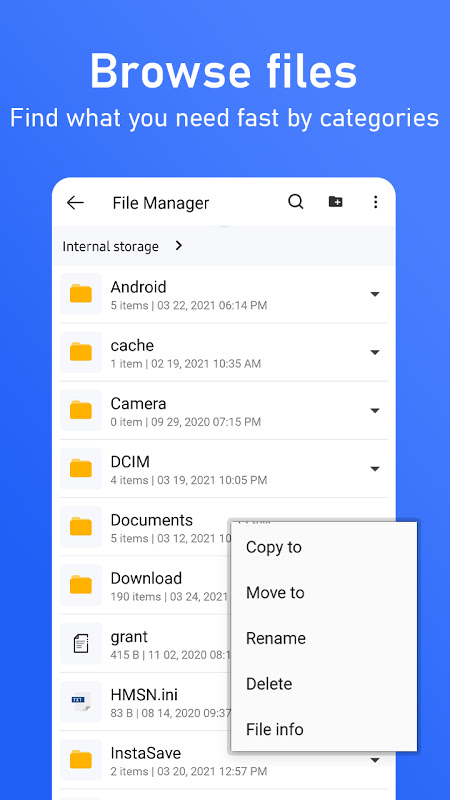Select Rename in the context menu
The image size is (450, 800).
pos(276,638)
